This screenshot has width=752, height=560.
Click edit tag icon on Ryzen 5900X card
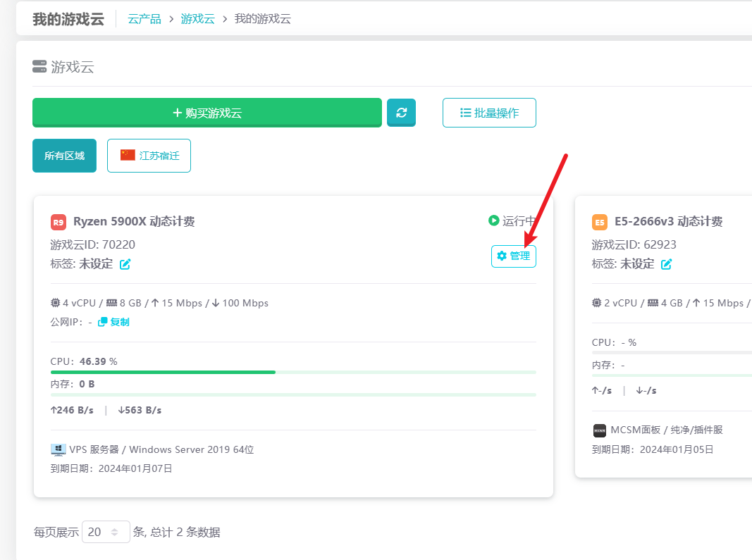coord(125,264)
